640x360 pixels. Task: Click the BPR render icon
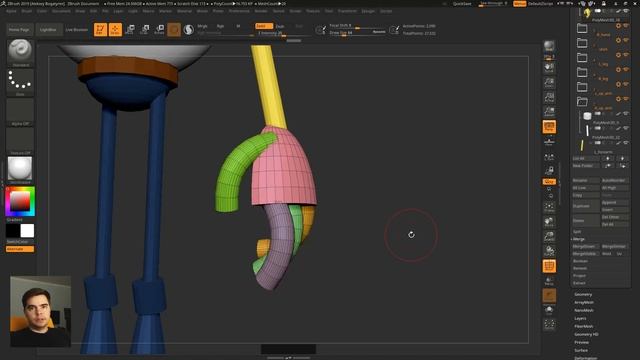(549, 46)
